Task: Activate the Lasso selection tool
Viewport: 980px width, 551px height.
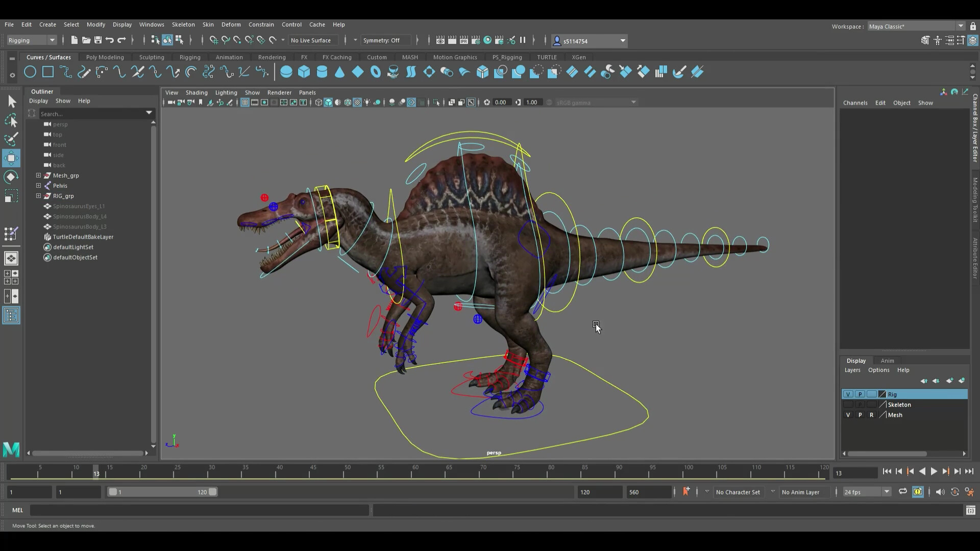Action: point(11,120)
